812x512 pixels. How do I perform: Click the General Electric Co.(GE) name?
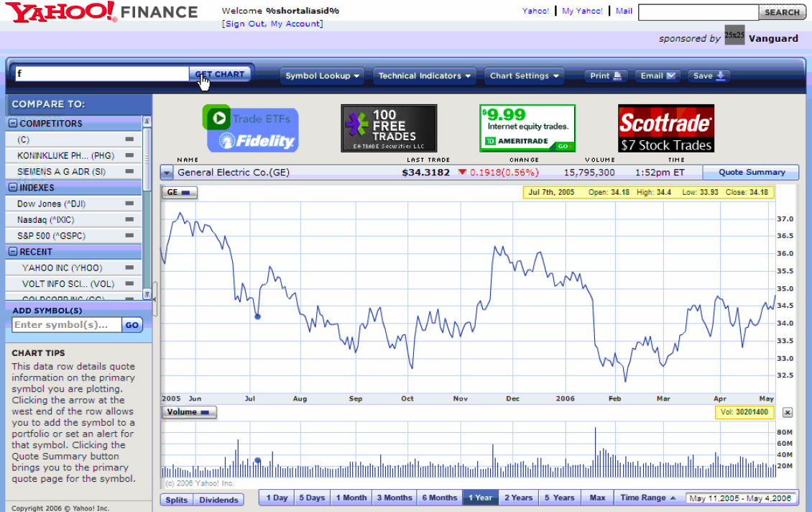[234, 173]
